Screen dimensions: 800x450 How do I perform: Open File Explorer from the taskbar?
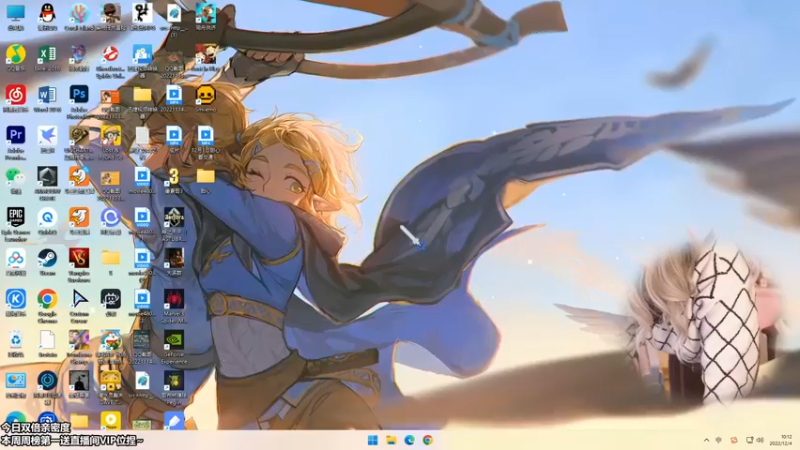tap(391, 440)
